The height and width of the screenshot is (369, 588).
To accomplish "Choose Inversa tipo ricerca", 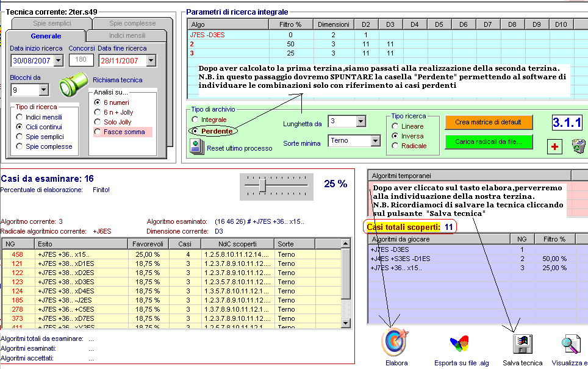I will 395,136.
